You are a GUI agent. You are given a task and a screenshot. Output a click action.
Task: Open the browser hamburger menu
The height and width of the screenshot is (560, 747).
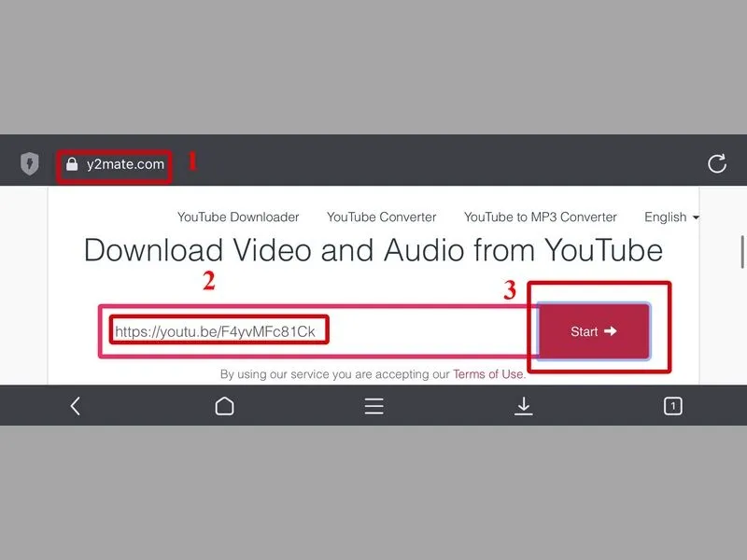pyautogui.click(x=374, y=406)
